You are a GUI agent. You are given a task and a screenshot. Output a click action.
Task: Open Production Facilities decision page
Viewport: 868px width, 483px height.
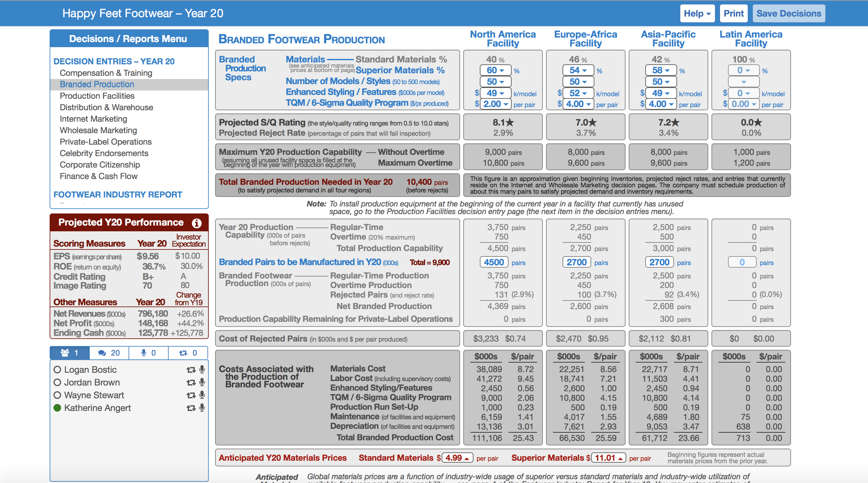pyautogui.click(x=97, y=96)
